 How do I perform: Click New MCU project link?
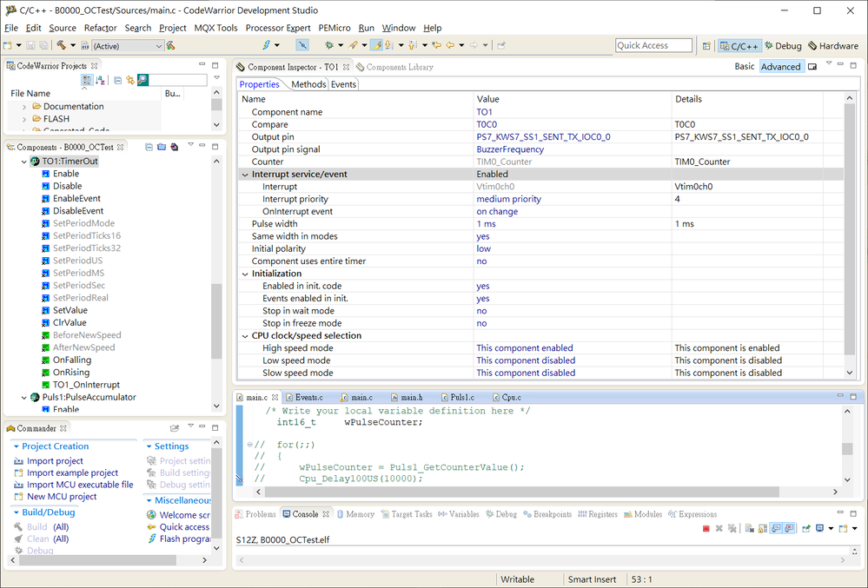point(62,497)
